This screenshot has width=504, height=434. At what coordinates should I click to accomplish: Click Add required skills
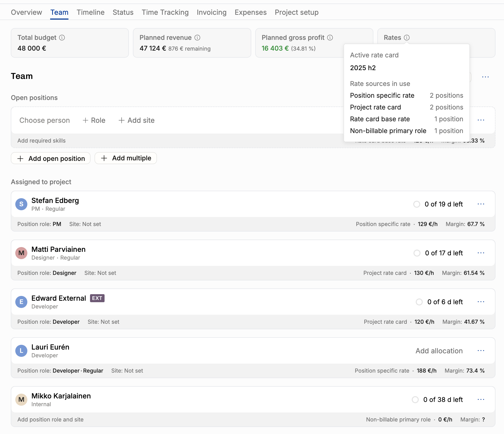[41, 141]
